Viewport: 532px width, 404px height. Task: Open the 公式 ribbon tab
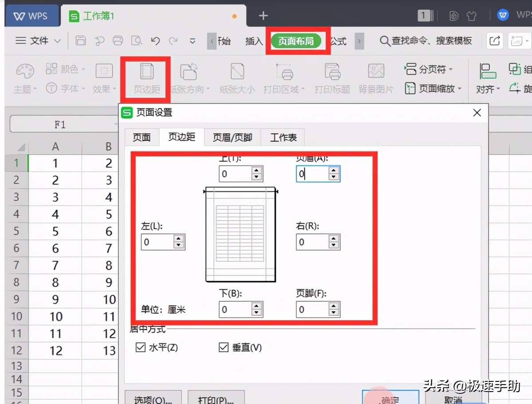pyautogui.click(x=338, y=41)
